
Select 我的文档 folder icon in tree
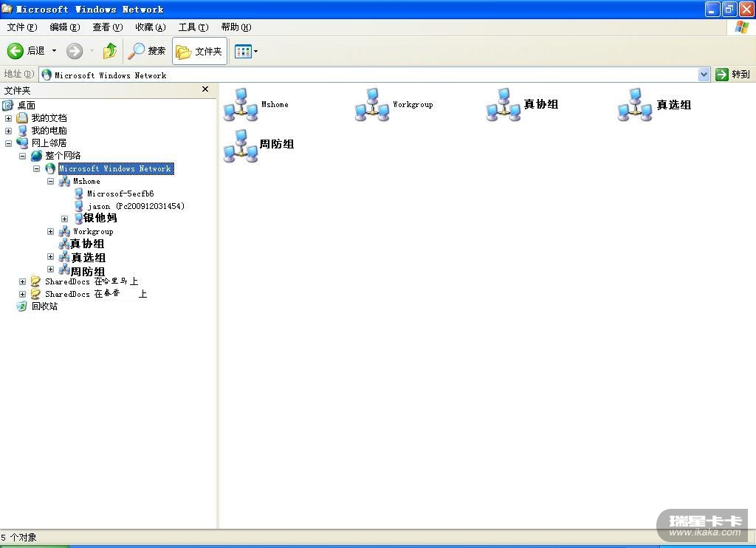(22, 117)
